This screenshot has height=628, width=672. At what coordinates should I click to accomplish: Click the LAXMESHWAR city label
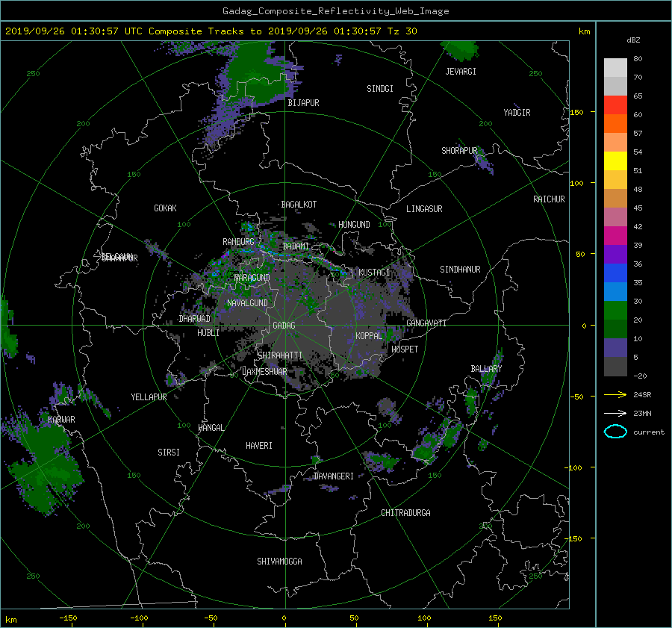[x=264, y=372]
